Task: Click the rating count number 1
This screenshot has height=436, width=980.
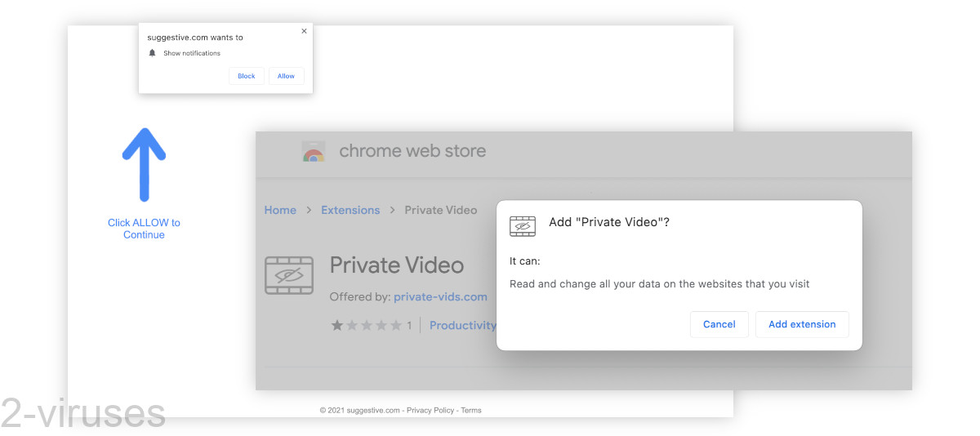Action: 409,325
